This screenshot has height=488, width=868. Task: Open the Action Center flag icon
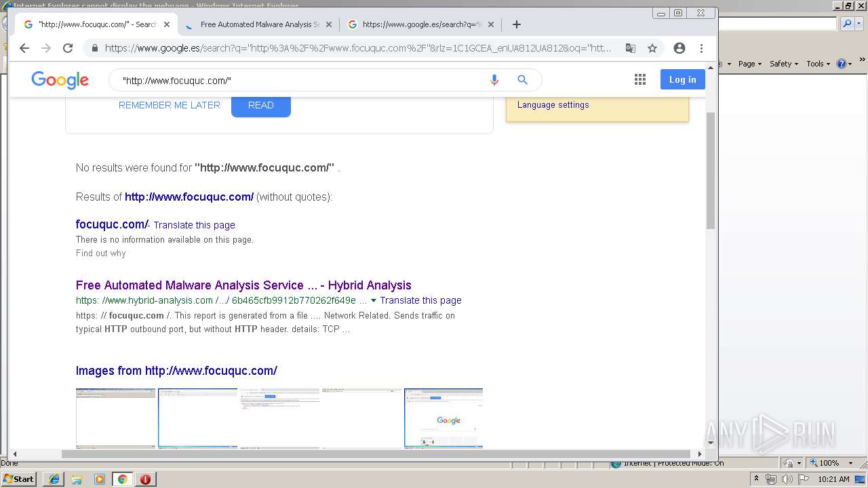(x=804, y=479)
